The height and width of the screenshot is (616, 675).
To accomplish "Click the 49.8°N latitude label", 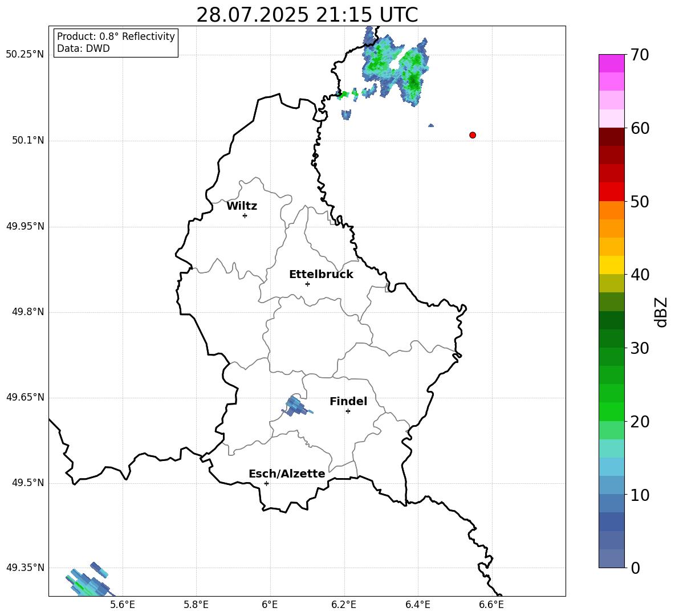I will [x=27, y=312].
